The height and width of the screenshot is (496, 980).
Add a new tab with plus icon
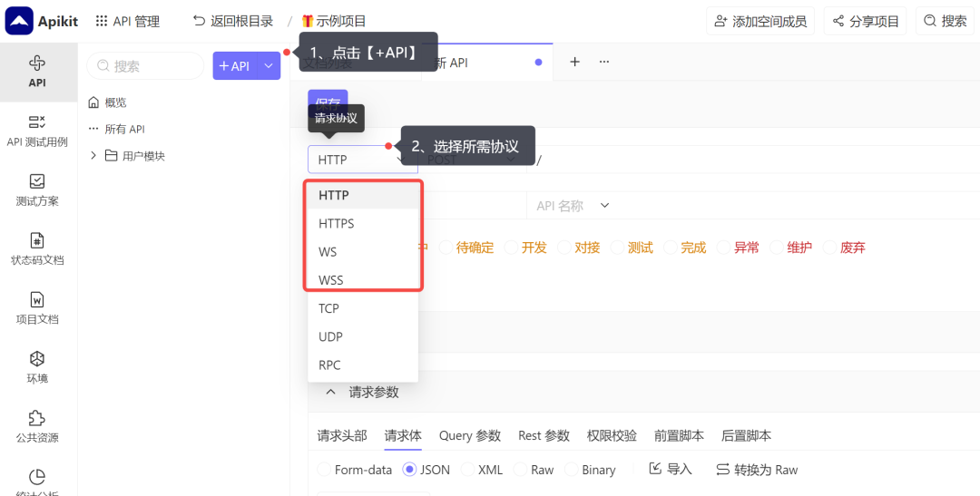point(575,62)
